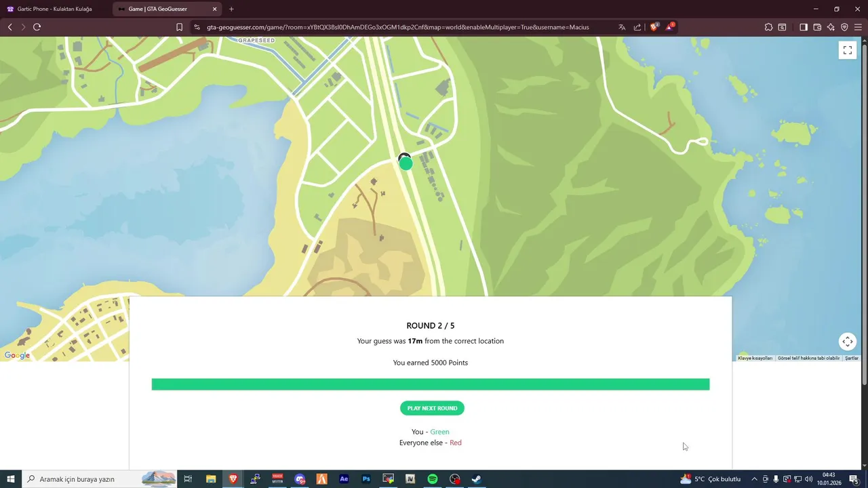This screenshot has width=868, height=488.
Task: Open Steam from the taskbar
Action: pos(477,479)
